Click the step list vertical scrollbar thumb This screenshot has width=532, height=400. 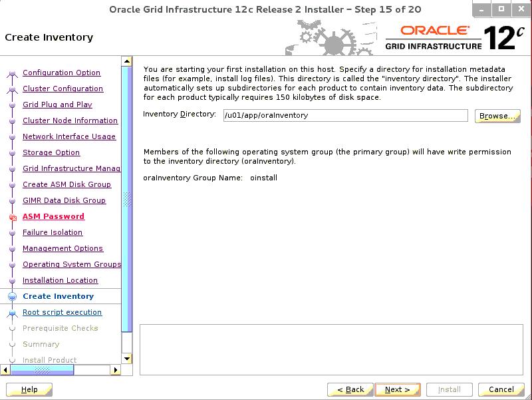click(126, 199)
